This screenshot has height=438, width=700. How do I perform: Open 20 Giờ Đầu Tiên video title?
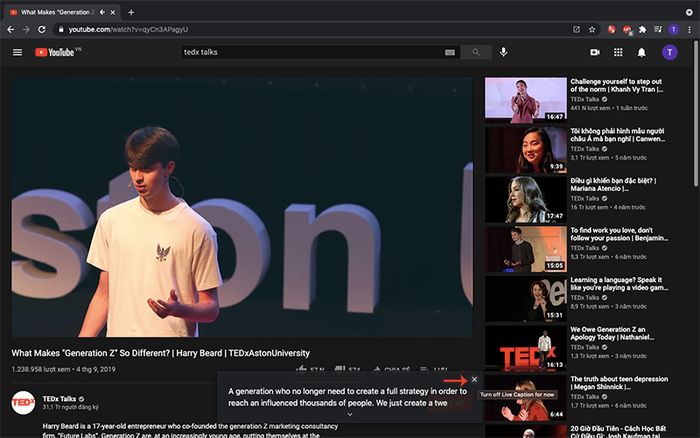coord(618,432)
